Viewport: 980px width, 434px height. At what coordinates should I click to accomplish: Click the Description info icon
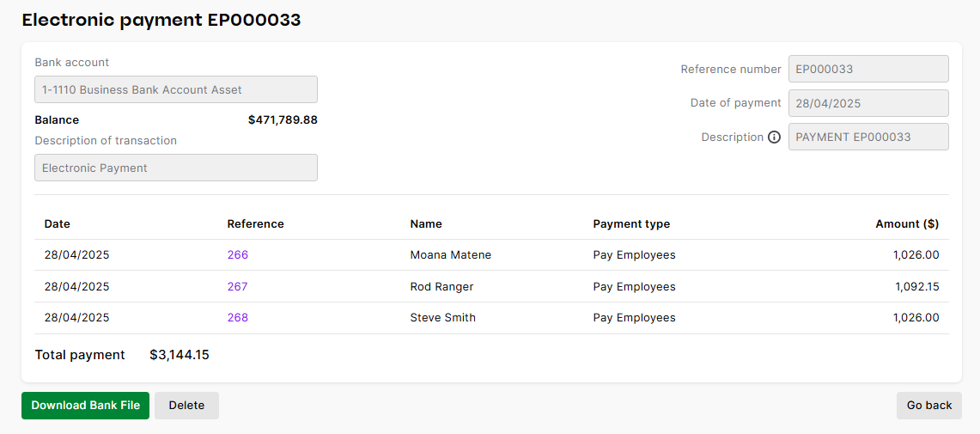pos(774,137)
